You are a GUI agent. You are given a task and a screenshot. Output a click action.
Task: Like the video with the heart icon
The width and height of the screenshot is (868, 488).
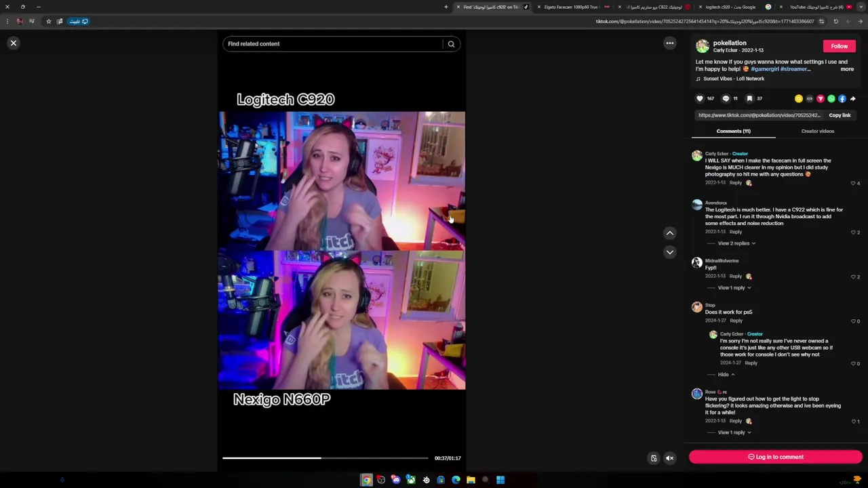[700, 99]
